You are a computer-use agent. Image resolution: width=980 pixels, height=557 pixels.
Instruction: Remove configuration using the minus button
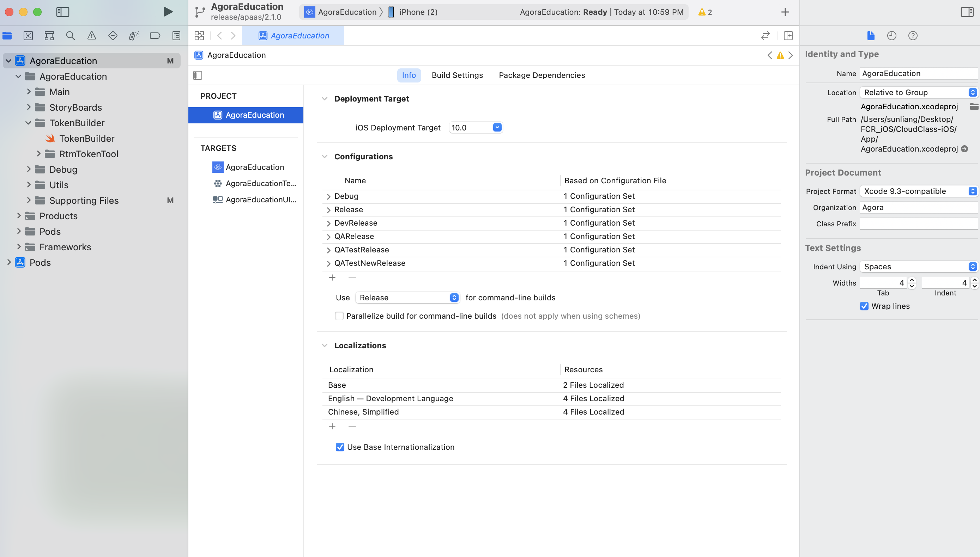pos(352,278)
